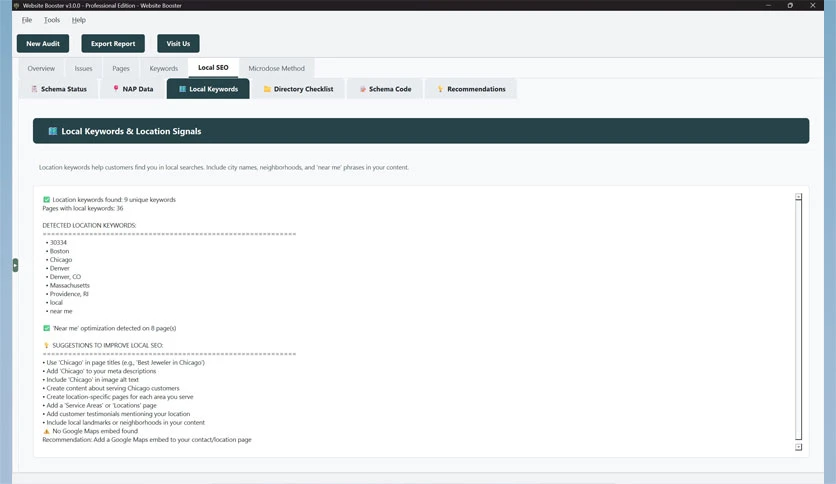Click the Google Maps embed recommendation line
This screenshot has width=836, height=484.
(147, 440)
